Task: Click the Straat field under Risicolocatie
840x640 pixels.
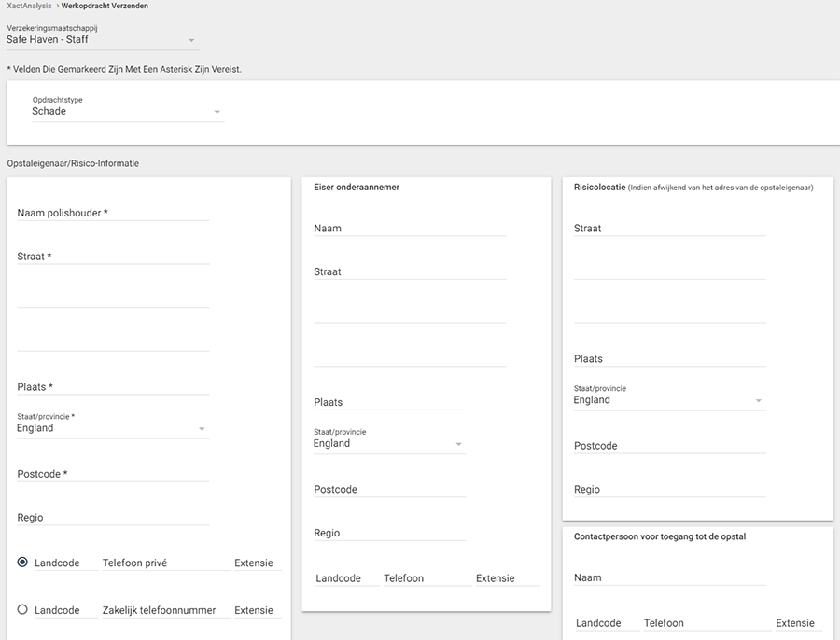Action: point(670,229)
